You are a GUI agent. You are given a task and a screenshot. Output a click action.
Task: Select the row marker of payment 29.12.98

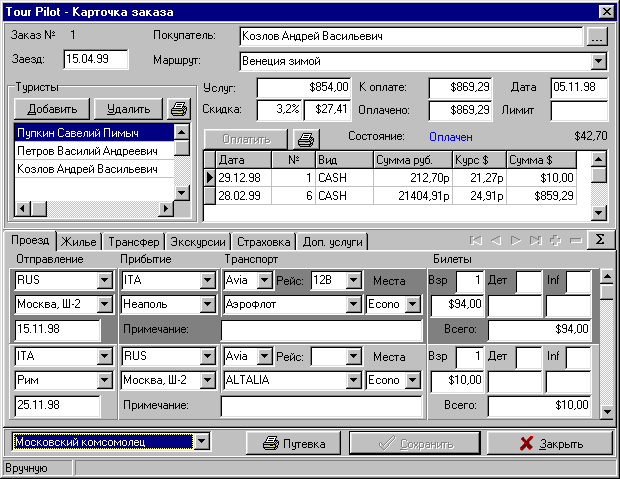pyautogui.click(x=210, y=178)
